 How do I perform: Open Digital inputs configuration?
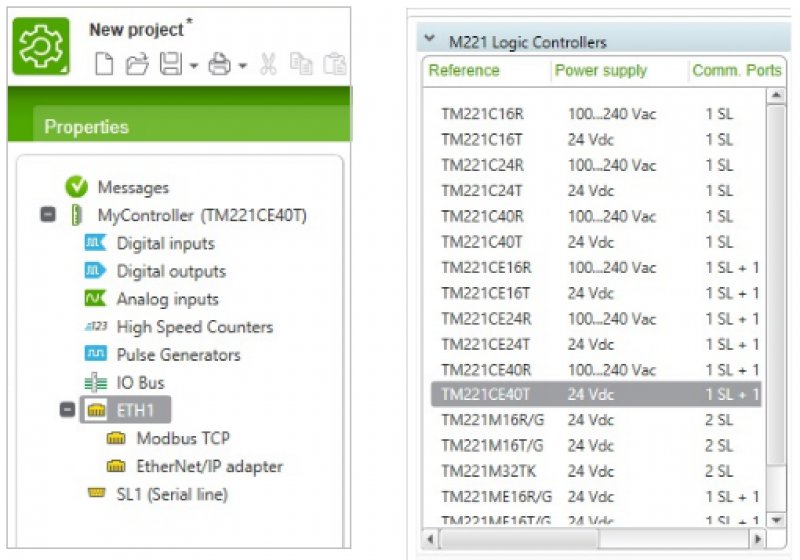pos(166,243)
